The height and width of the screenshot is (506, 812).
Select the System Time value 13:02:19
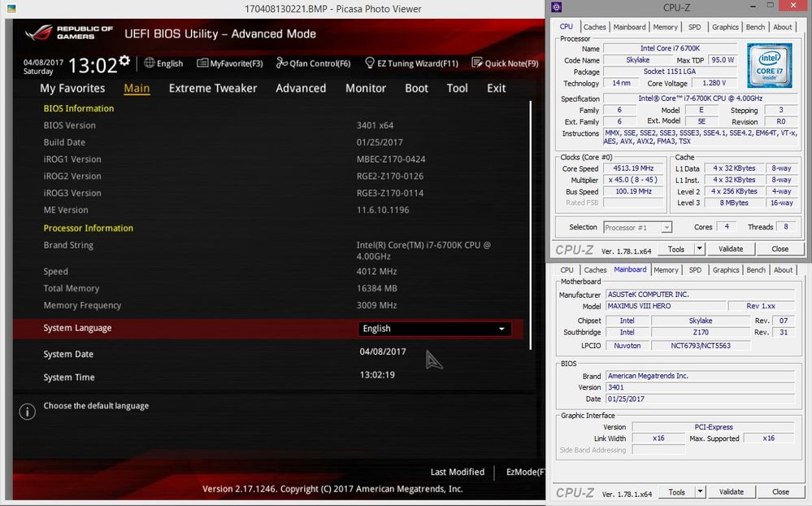coord(377,375)
